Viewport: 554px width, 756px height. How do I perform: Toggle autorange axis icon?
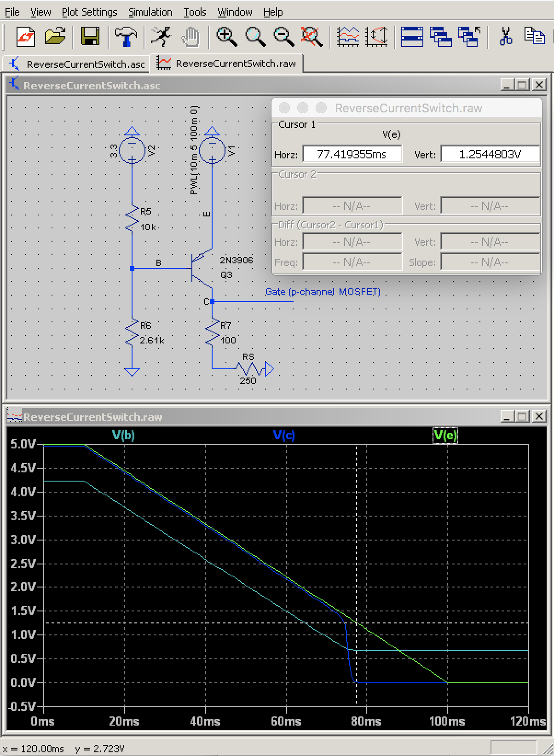377,36
